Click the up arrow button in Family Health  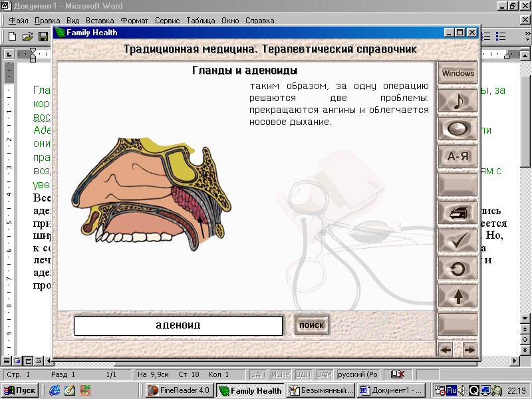(458, 296)
